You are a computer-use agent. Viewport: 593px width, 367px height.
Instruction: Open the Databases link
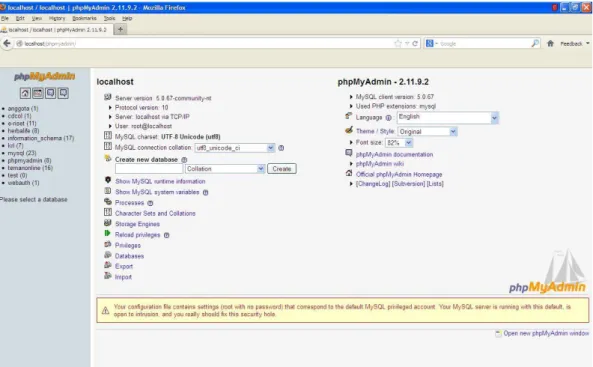click(x=129, y=256)
